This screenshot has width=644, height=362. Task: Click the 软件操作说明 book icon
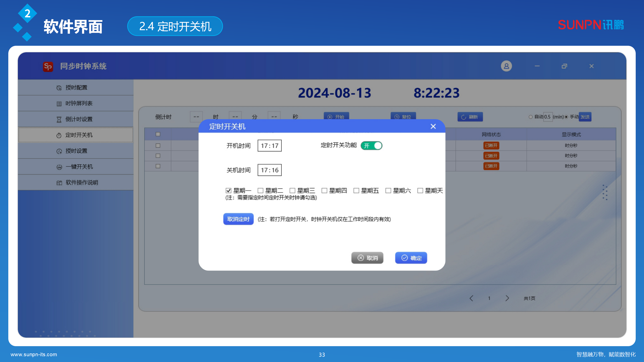(x=59, y=183)
